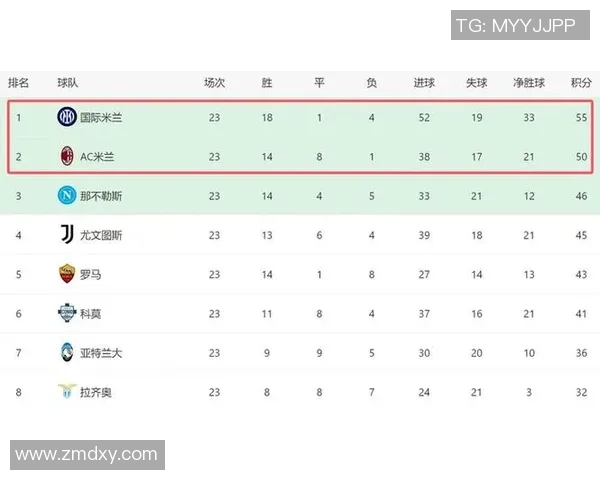This screenshot has height=480, width=600.
Task: Sort table by 排名 column header
Action: 19,82
